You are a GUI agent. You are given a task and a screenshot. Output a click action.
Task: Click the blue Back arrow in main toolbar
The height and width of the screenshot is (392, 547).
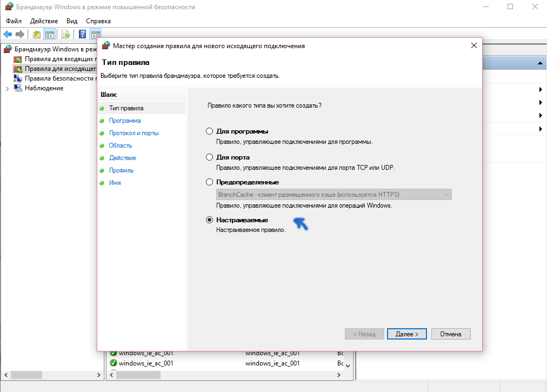8,34
